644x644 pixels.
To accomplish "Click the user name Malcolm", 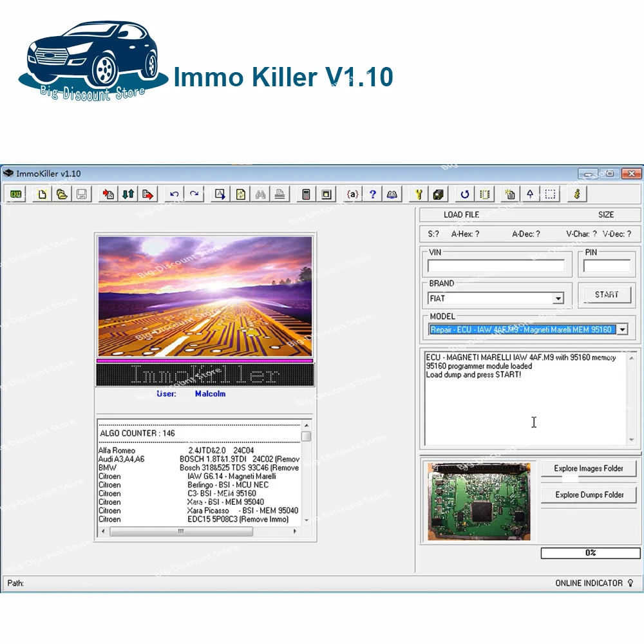I will 211,393.
